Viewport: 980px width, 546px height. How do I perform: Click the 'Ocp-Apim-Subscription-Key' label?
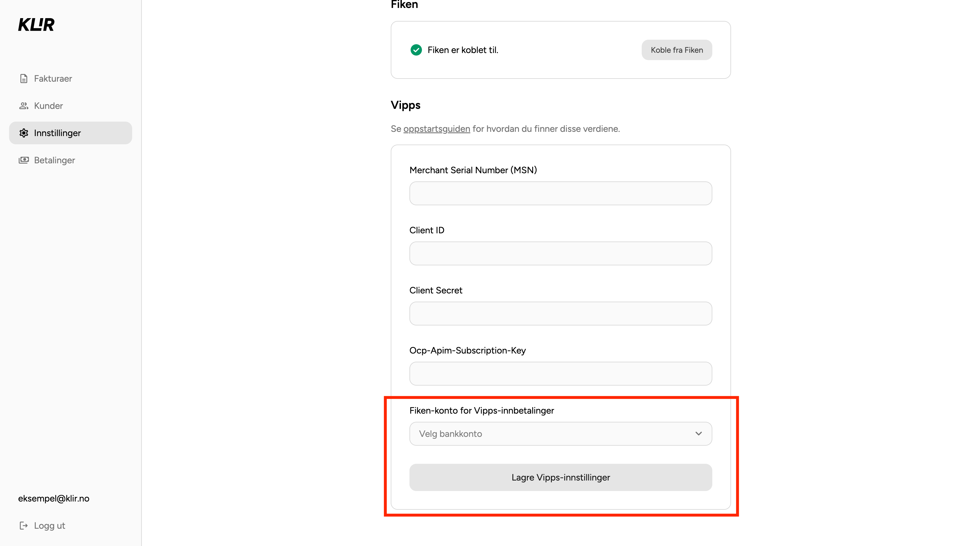468,351
